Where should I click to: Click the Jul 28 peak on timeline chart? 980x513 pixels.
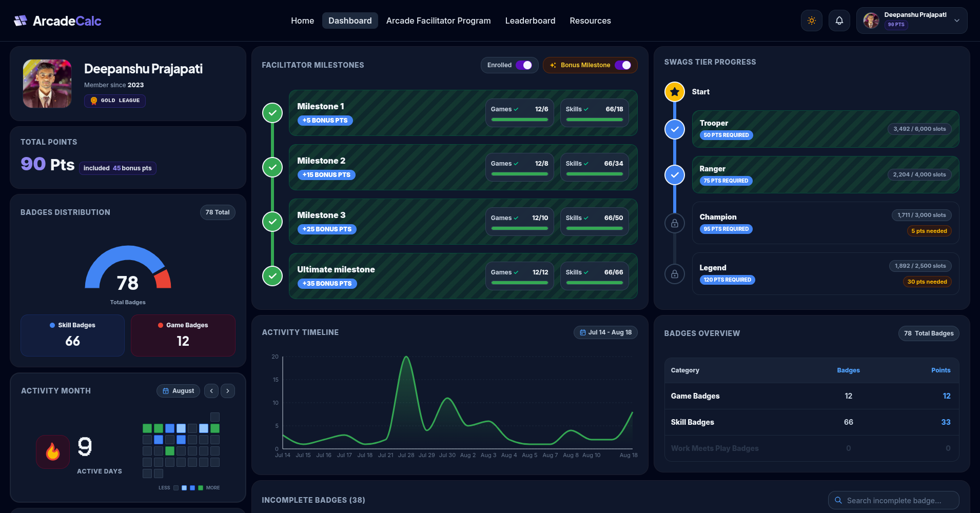[406, 357]
